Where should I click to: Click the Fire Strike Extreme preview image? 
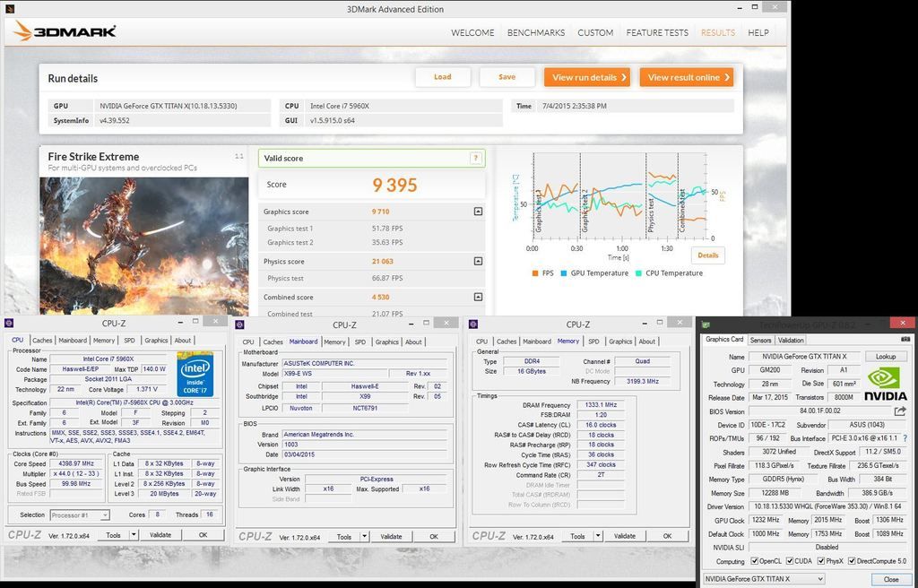click(144, 246)
